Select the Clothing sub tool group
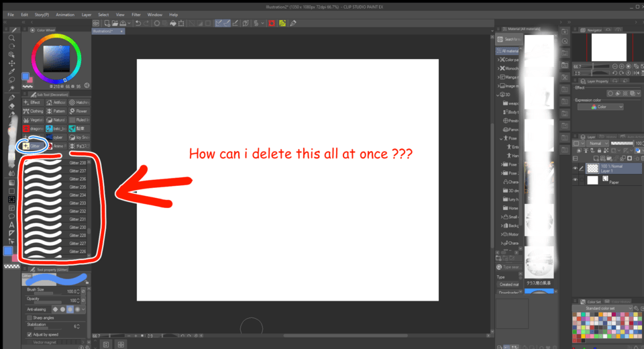Screen dimensions: 644x349 (33, 111)
